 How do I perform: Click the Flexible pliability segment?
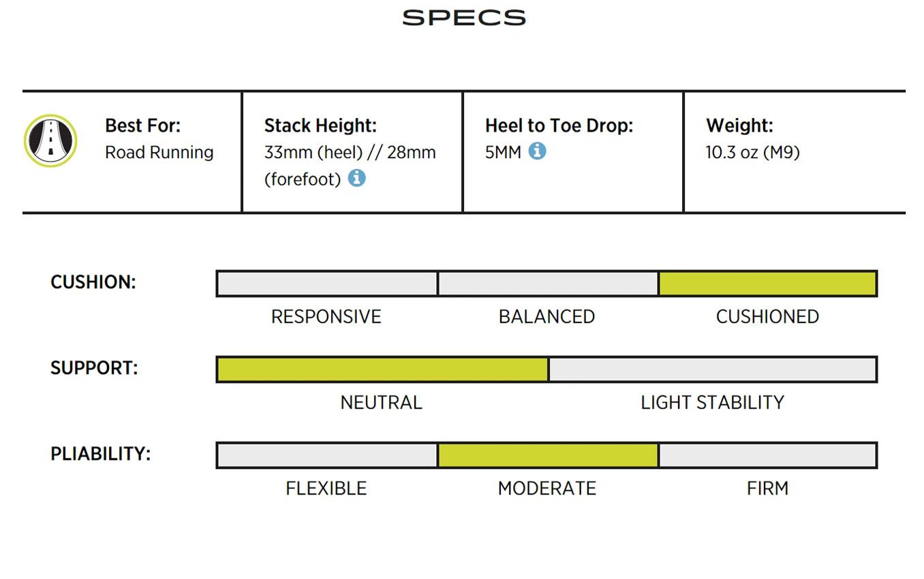(x=327, y=456)
